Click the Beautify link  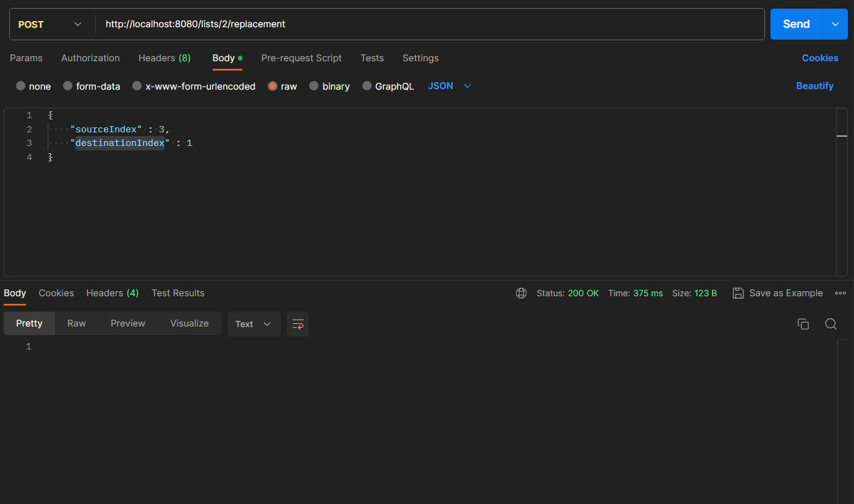(814, 86)
